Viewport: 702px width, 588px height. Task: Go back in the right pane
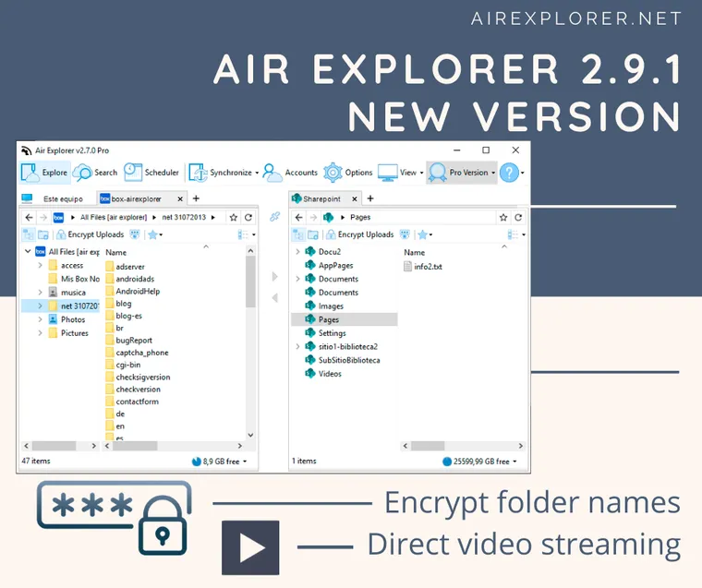pyautogui.click(x=299, y=218)
